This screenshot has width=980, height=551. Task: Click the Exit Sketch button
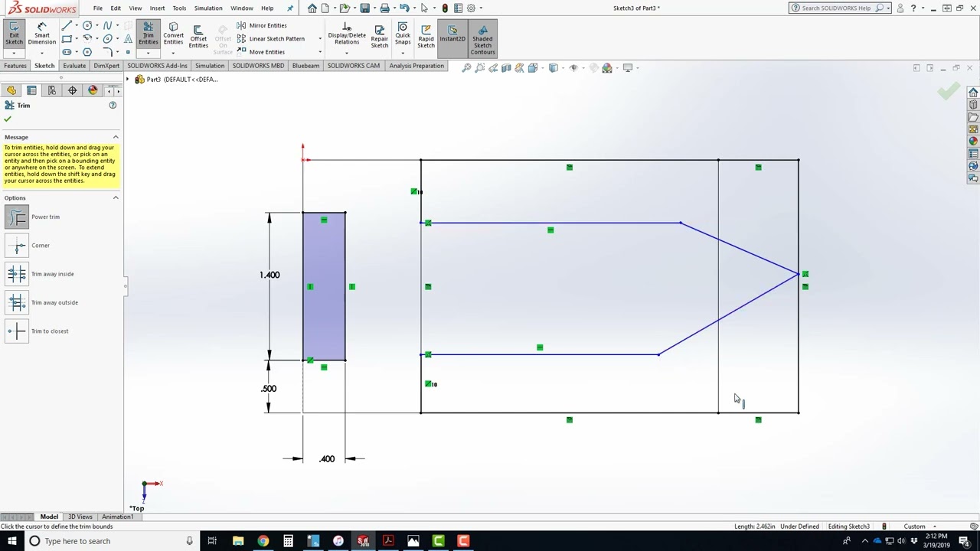pyautogui.click(x=14, y=34)
